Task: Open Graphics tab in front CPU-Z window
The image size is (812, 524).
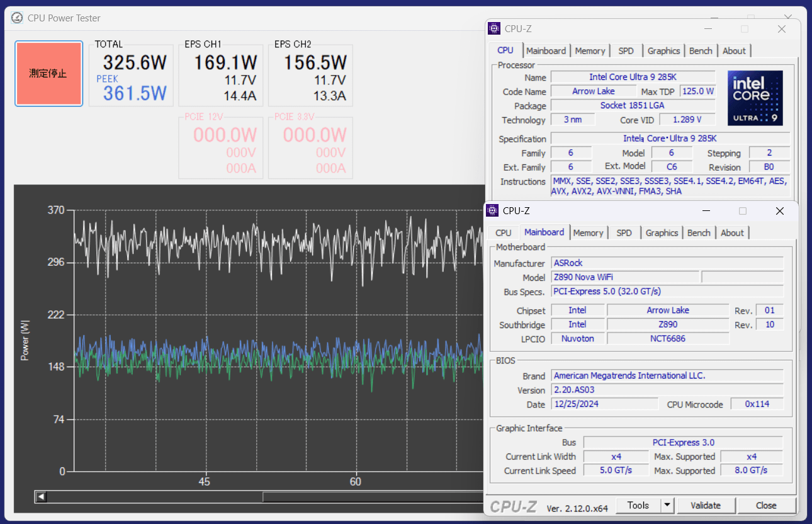Action: pyautogui.click(x=662, y=233)
